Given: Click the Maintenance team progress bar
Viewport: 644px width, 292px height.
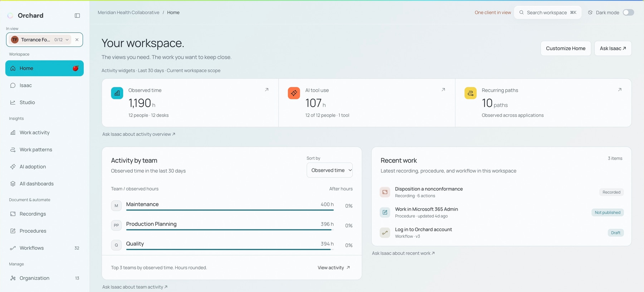Looking at the screenshot, I should pos(230,210).
